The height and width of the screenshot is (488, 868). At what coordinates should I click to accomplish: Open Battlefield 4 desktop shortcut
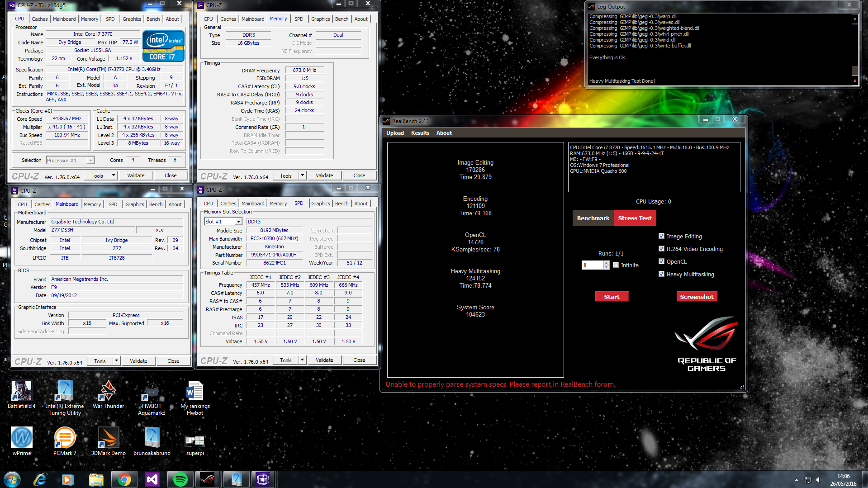(21, 394)
